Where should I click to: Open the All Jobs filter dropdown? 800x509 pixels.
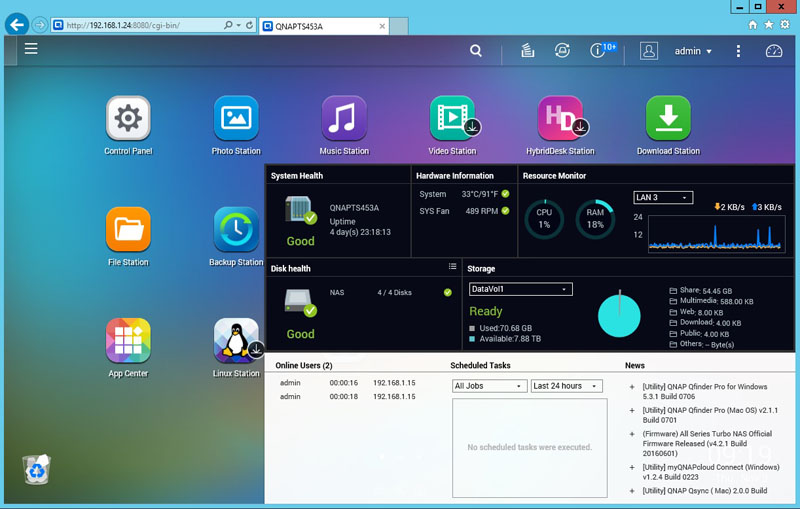489,386
